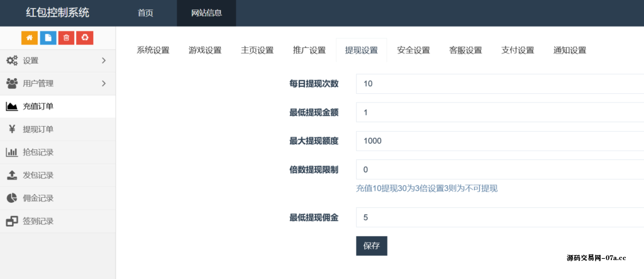Screen dimensions: 644x279
Task: Click the 红包控制系统 title
Action: (x=57, y=13)
